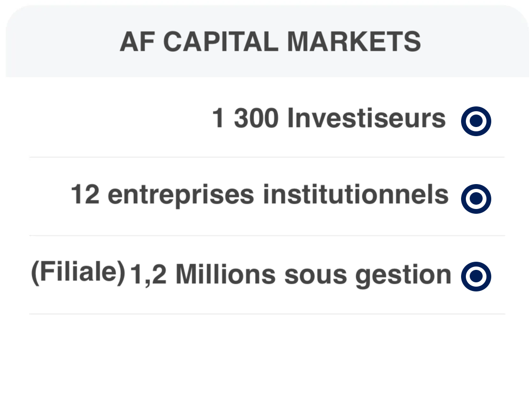Tap the word "MARKETS" in the header

pyautogui.click(x=354, y=42)
